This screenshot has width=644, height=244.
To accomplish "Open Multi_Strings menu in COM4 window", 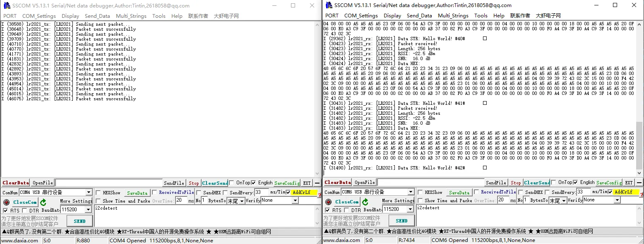I will (x=131, y=16).
